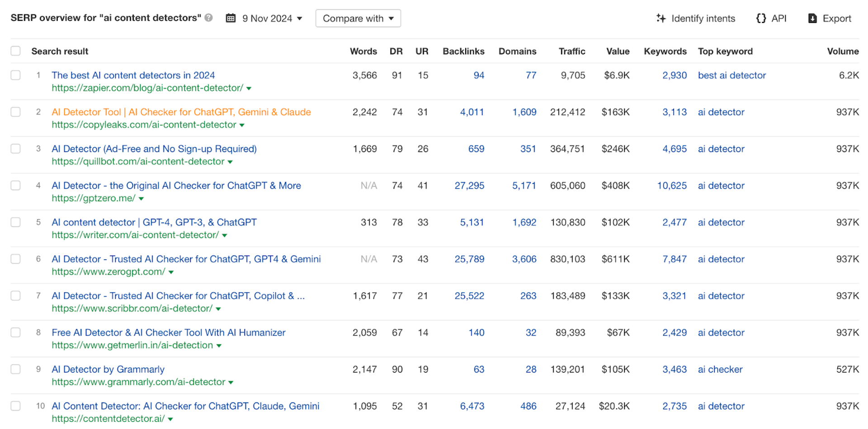Click backlinks count 27,295 for gptzero
Screen dimensions: 868x429
tap(469, 186)
